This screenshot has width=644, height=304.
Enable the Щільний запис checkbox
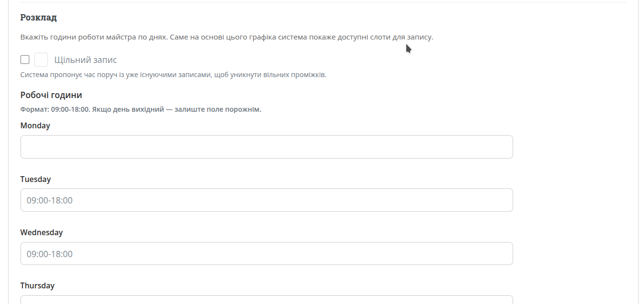(x=25, y=60)
